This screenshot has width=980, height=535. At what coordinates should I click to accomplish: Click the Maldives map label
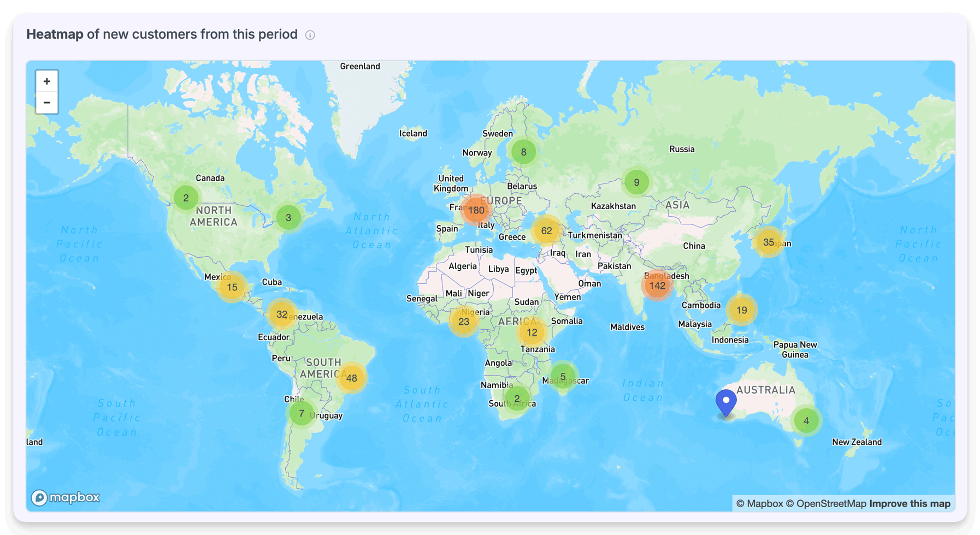pos(627,327)
